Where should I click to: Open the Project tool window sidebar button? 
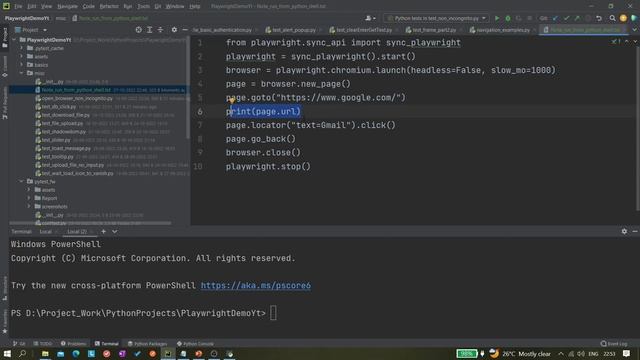4,38
